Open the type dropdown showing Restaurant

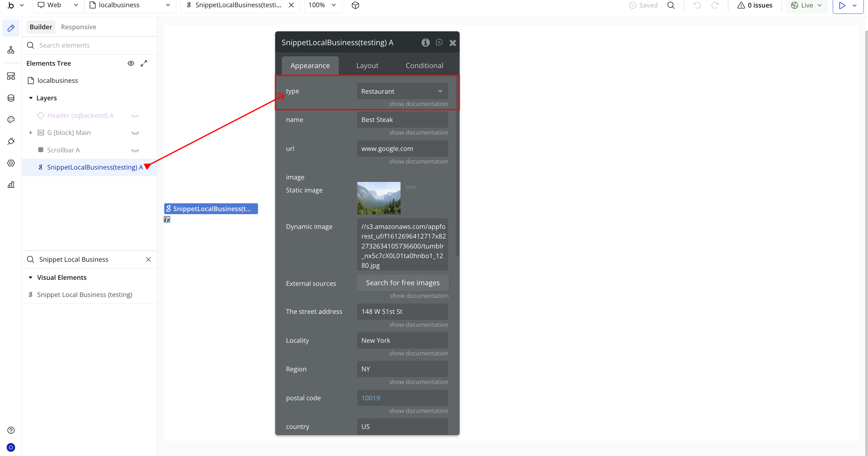402,91
